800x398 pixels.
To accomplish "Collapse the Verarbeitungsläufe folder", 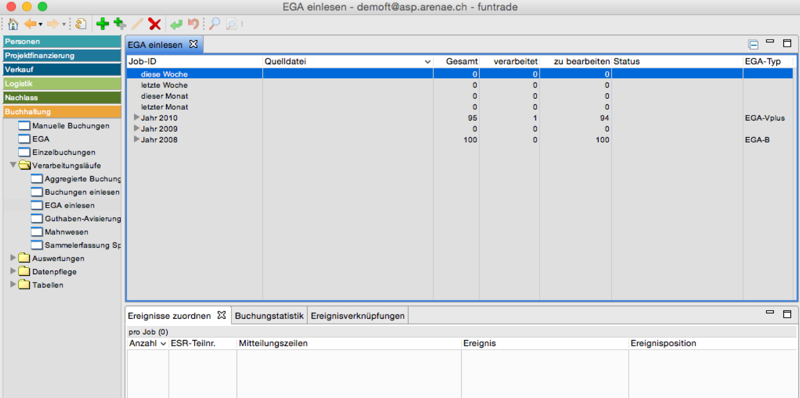I will (13, 165).
